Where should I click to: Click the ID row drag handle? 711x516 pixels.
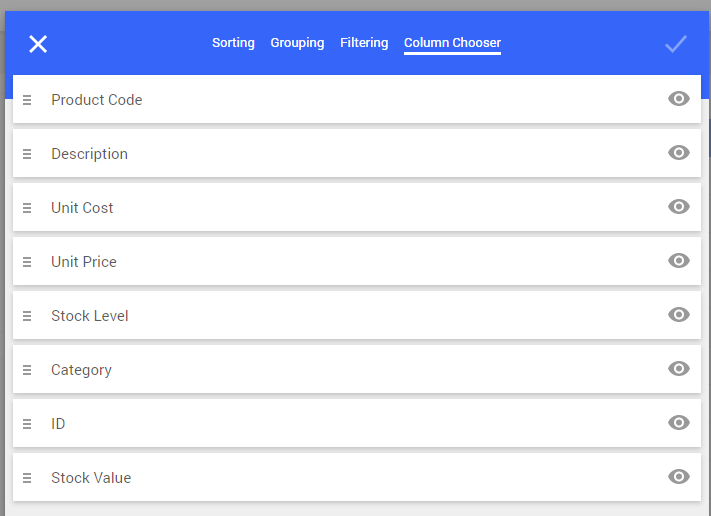(27, 424)
